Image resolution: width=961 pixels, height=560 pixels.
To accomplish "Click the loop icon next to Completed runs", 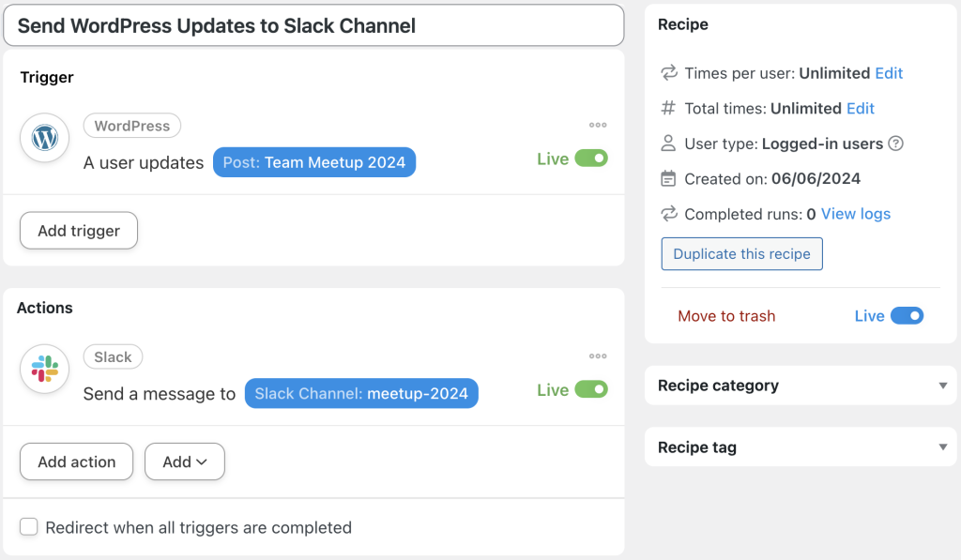I will pyautogui.click(x=668, y=214).
